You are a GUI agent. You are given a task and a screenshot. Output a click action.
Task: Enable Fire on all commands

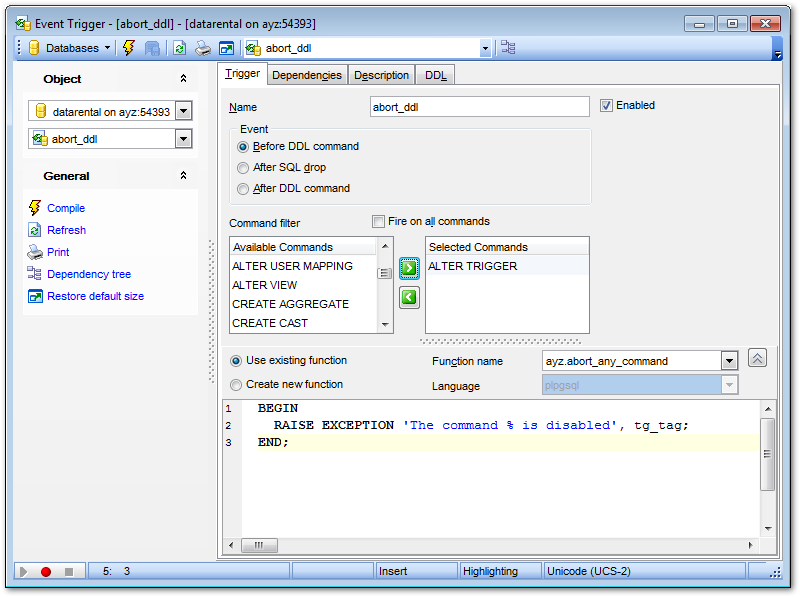(378, 221)
